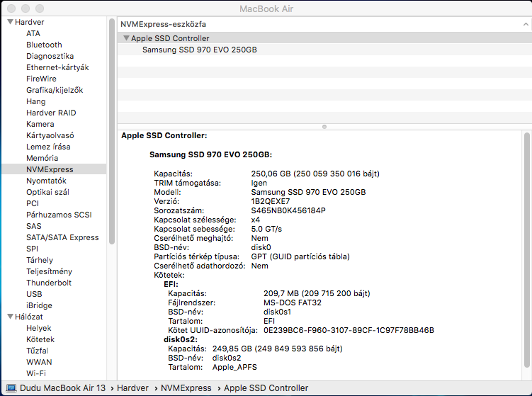Viewport: 532px width, 396px height.
Task: Select SPI in the sidebar
Action: 33,249
